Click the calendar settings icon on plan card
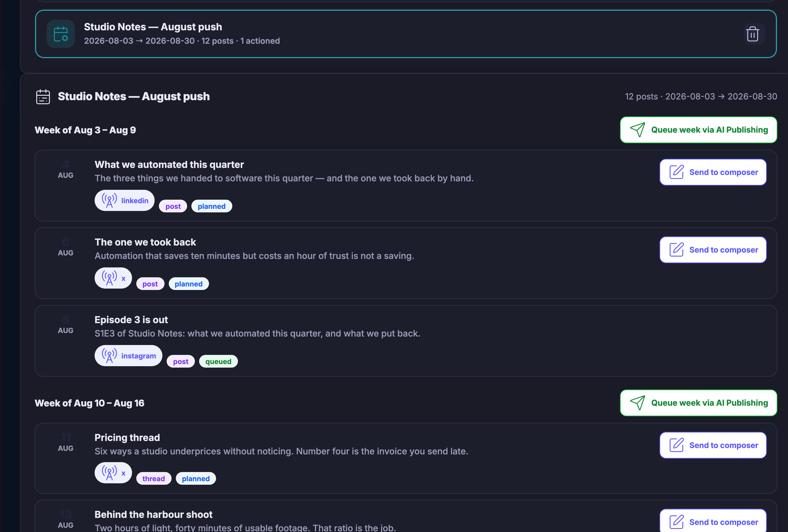This screenshot has width=788, height=532. pos(61,34)
